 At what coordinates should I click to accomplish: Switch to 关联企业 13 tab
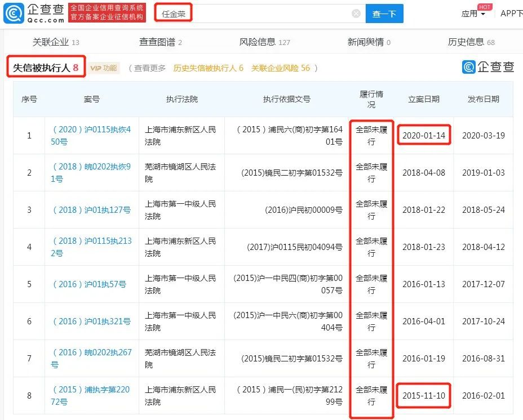[56, 42]
